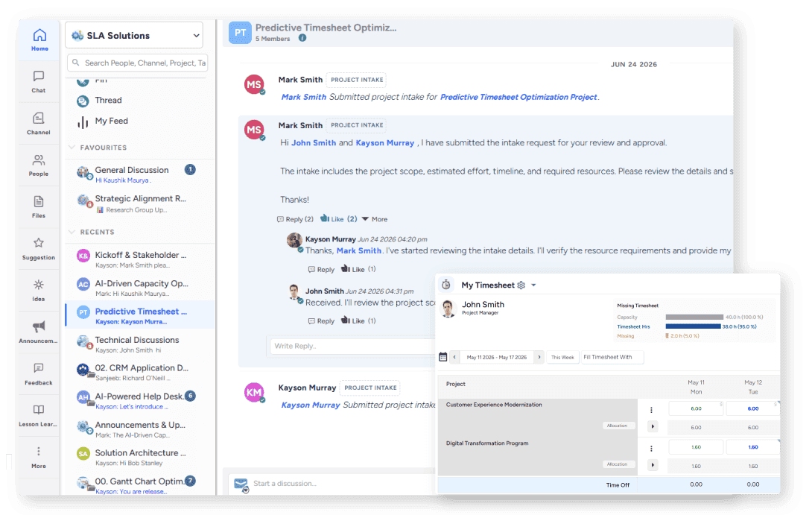Viewport: 812px width, 515px height.
Task: Open 02. CRM Application D... channel
Action: (140, 372)
